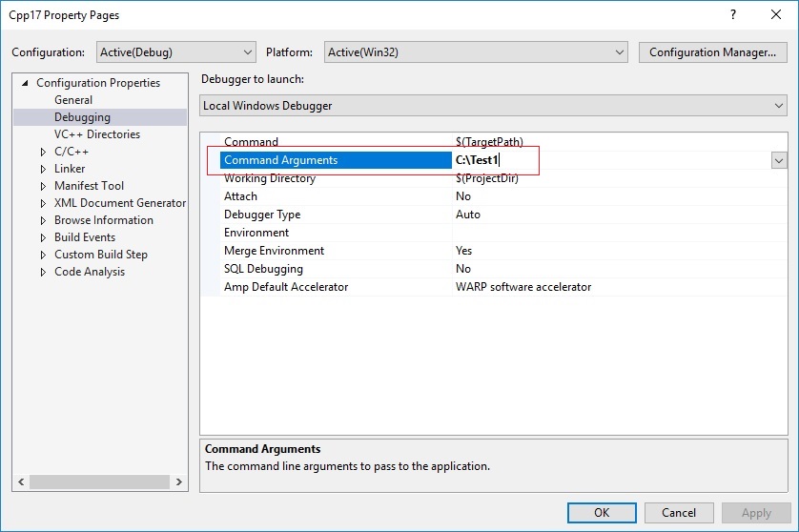Image resolution: width=799 pixels, height=532 pixels.
Task: Select the General properties page
Action: pyautogui.click(x=73, y=100)
